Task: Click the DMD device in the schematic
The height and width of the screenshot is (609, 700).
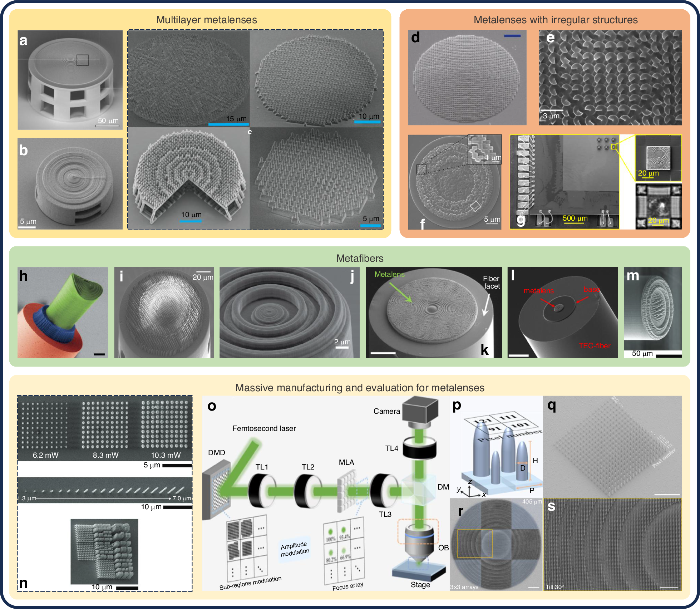Action: point(217,489)
